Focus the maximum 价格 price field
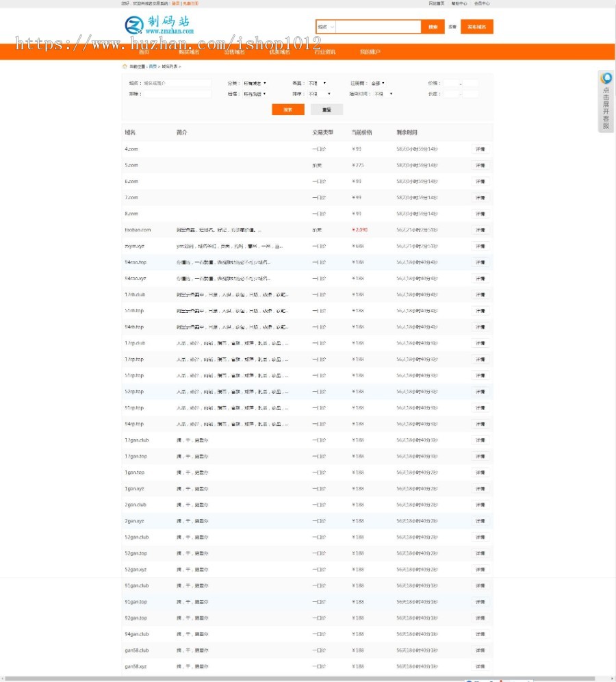The image size is (616, 682). [470, 83]
